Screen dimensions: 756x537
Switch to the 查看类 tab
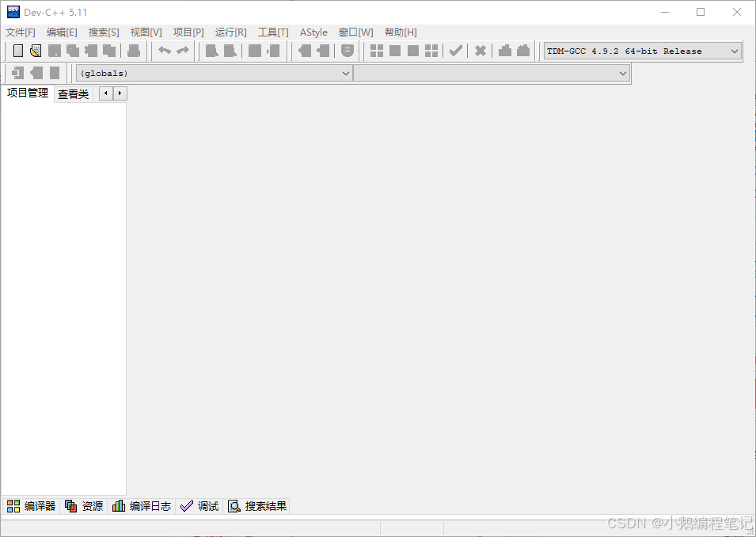(x=74, y=94)
